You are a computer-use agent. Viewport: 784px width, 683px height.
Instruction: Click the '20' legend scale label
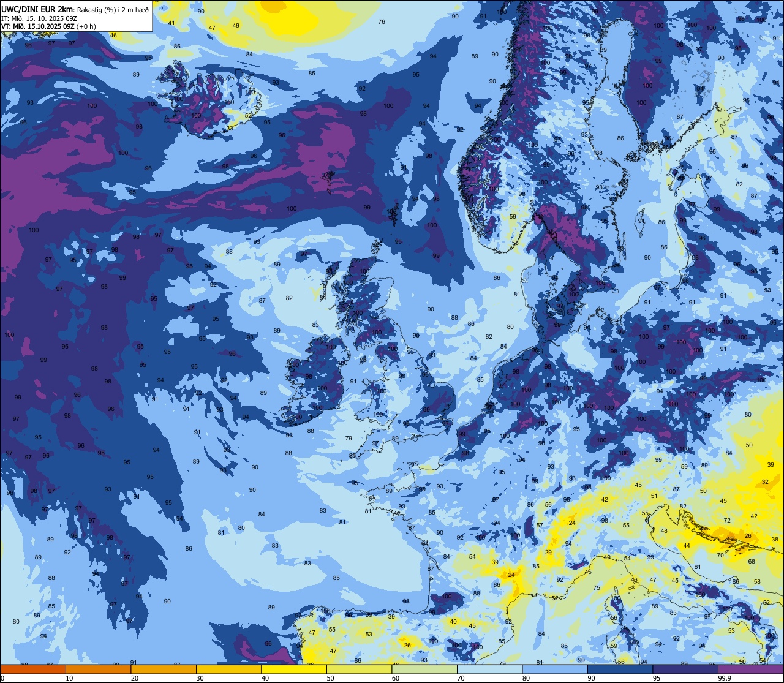click(135, 678)
